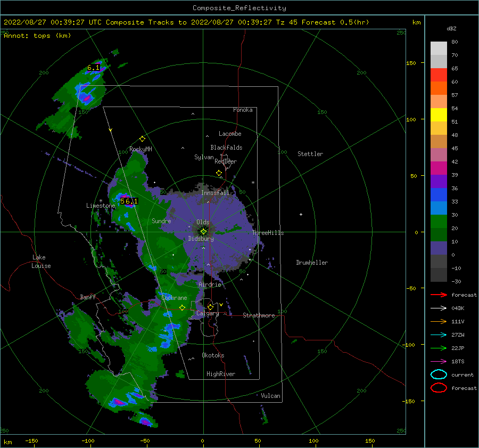Click the Blackfalds city label
The height and width of the screenshot is (448, 479).
pyautogui.click(x=226, y=148)
